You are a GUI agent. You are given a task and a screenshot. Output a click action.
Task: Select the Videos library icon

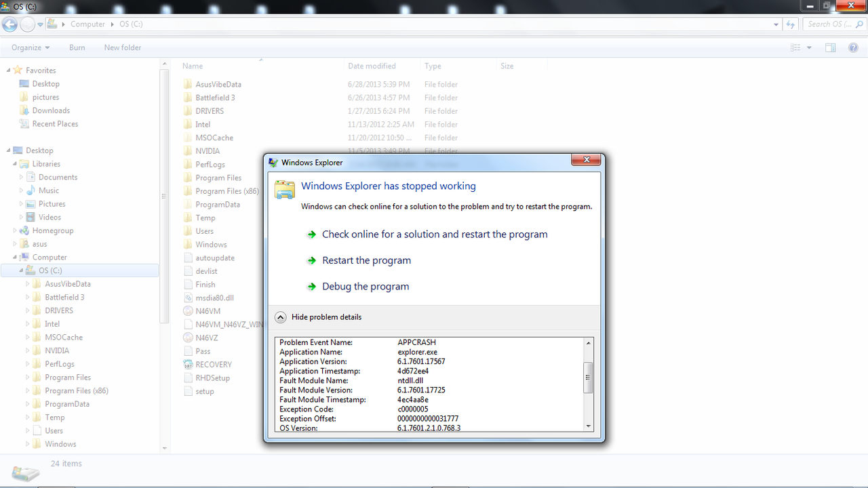pos(31,217)
